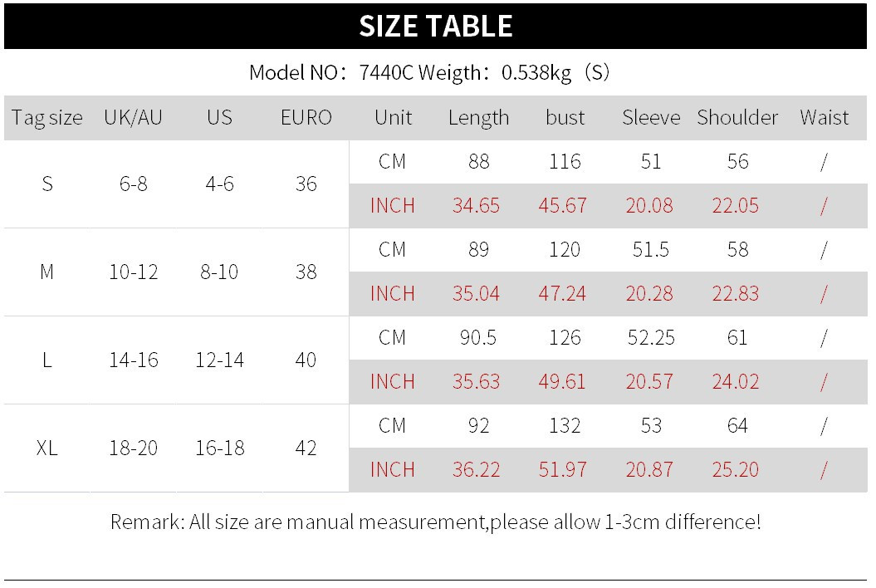Image resolution: width=876 pixels, height=588 pixels.
Task: Click the manual measurement remark text
Action: click(435, 522)
